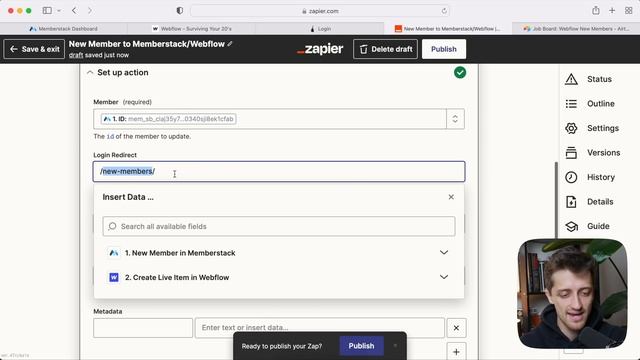Switch to the Login tab
The image size is (640, 360).
click(x=320, y=29)
